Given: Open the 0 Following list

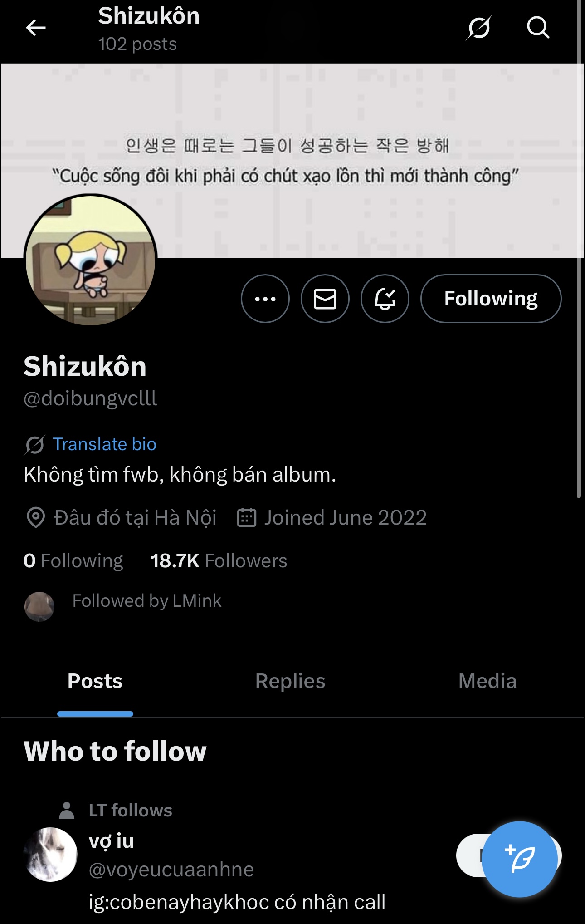Looking at the screenshot, I should pos(73,561).
